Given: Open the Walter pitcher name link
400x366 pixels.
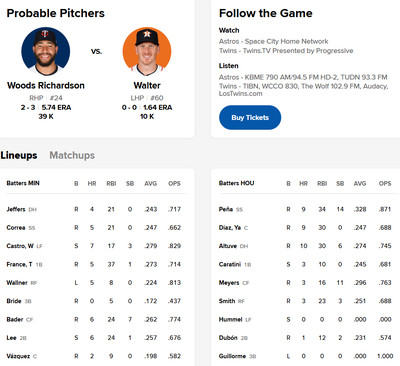Looking at the screenshot, I should [x=147, y=86].
